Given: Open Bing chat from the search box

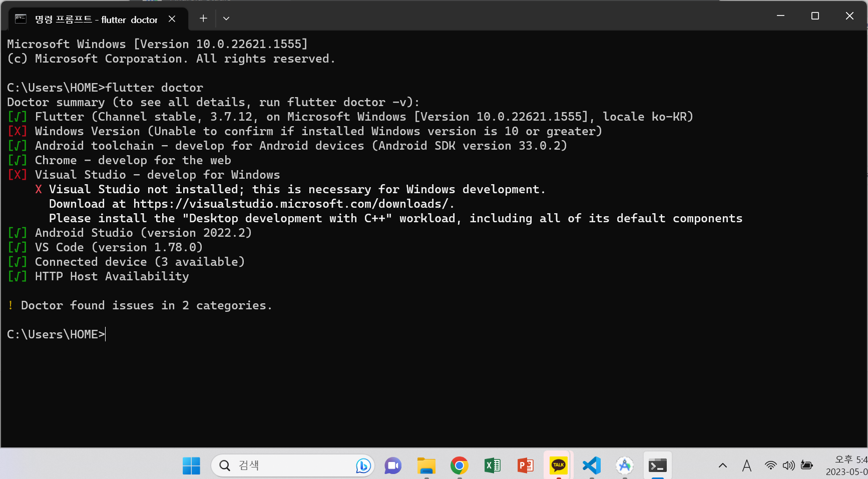Looking at the screenshot, I should point(363,465).
